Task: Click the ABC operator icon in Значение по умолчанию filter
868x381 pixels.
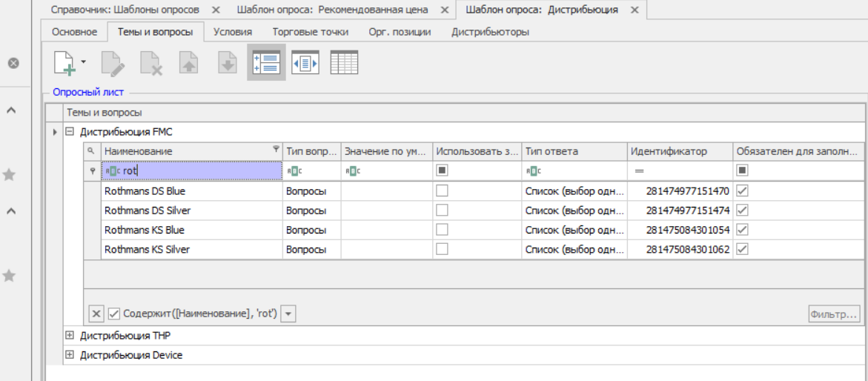Action: coord(353,171)
